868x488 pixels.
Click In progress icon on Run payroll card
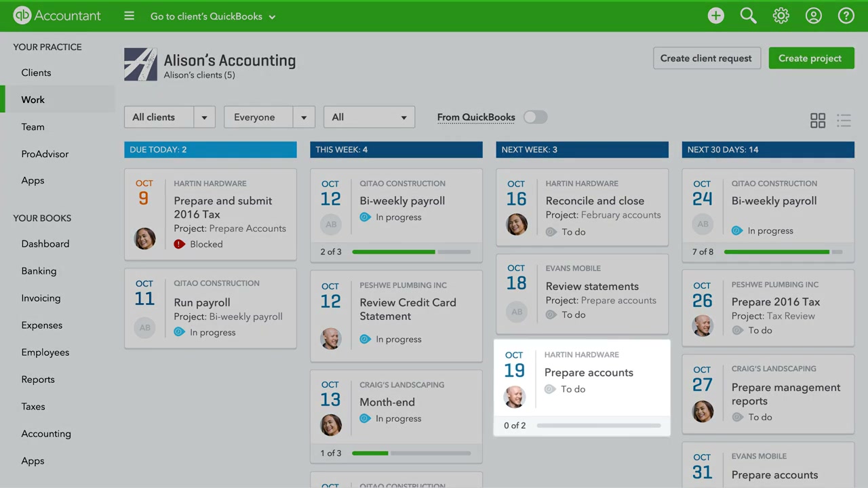(179, 332)
